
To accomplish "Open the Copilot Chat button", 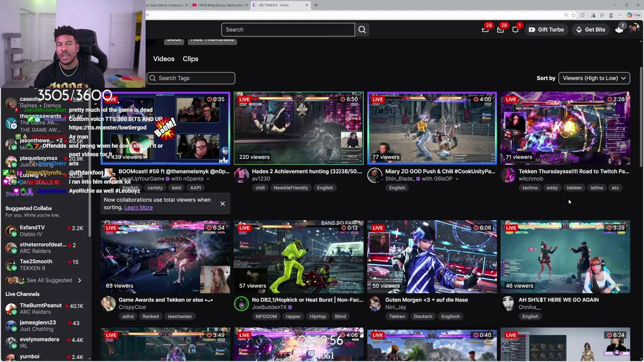I will [x=633, y=15].
